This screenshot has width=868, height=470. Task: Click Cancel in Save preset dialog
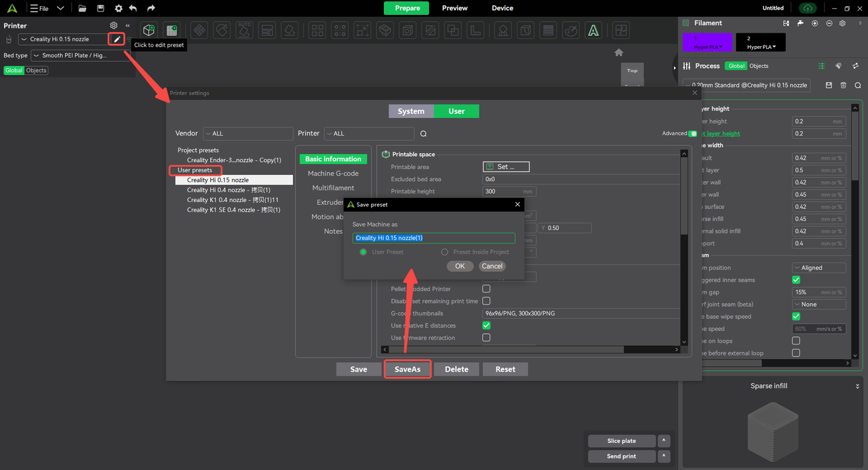click(492, 266)
